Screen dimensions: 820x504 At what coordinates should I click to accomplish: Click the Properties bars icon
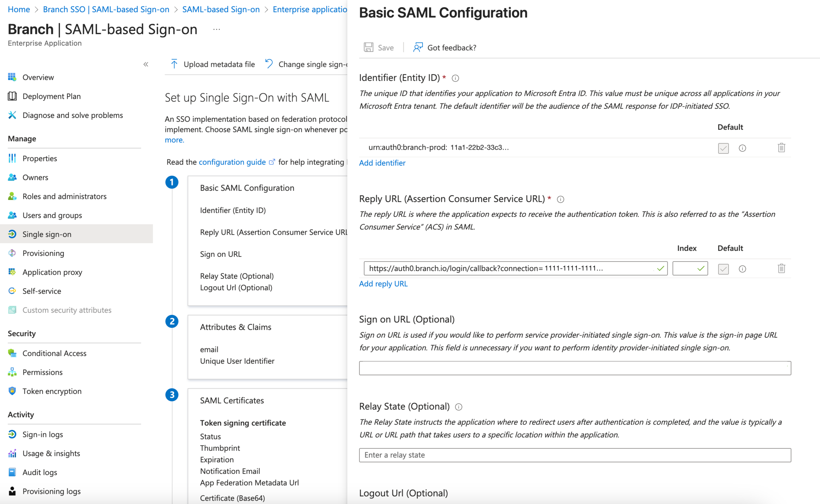point(12,158)
